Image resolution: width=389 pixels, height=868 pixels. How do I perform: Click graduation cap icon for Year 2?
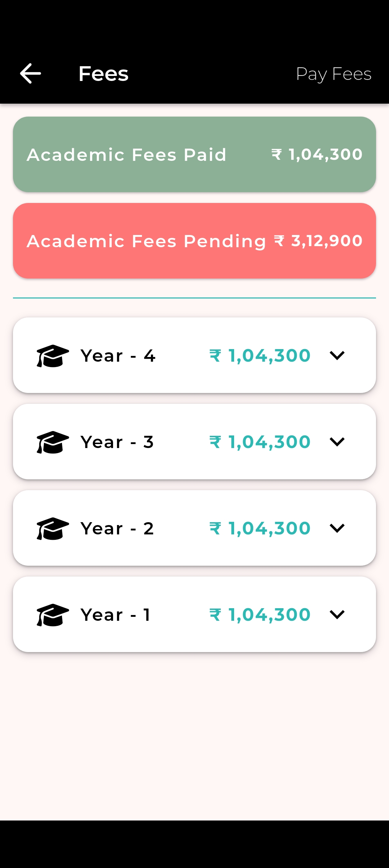(x=53, y=528)
